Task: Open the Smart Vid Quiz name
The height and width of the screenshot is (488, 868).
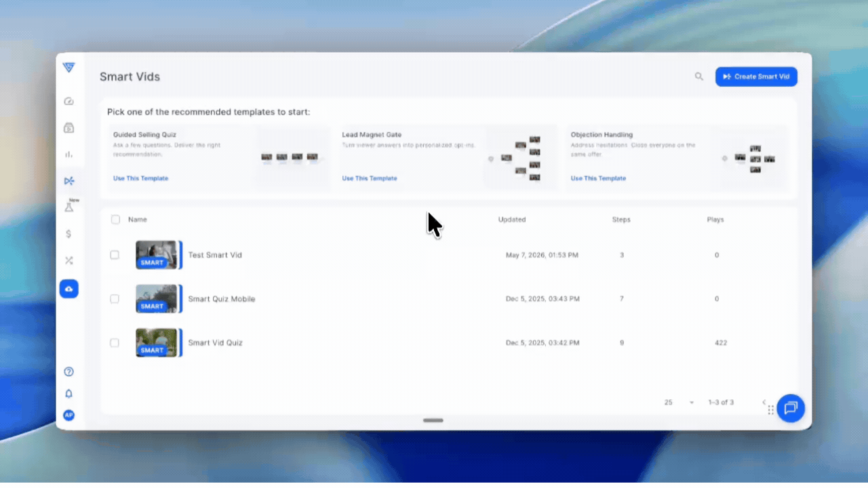Action: point(215,343)
